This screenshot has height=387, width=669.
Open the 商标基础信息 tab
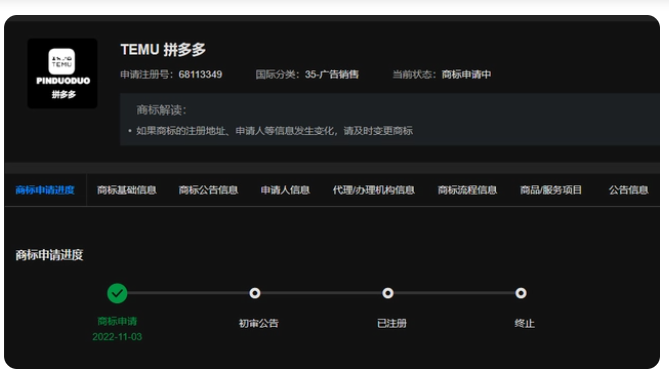pyautogui.click(x=126, y=190)
